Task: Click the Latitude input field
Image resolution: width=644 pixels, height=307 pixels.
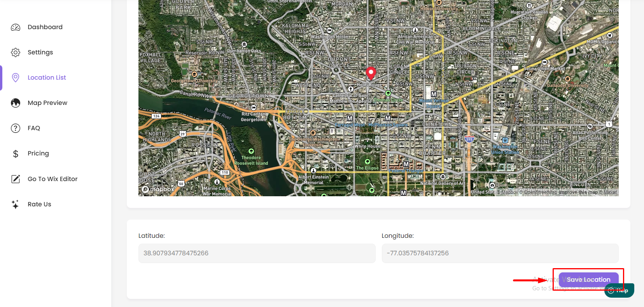Action: 257,253
